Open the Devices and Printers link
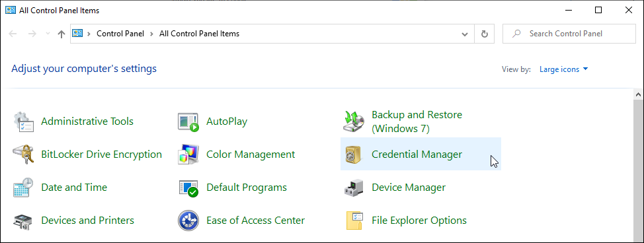The image size is (644, 243). click(87, 221)
